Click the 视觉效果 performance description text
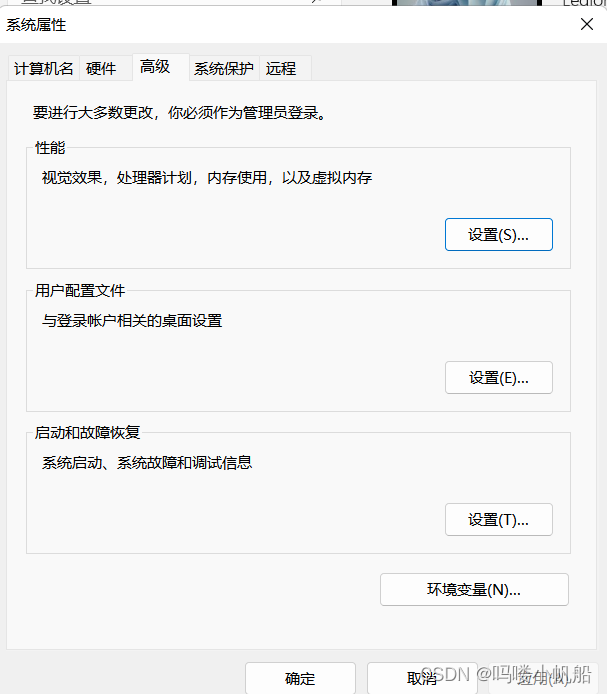This screenshot has height=694, width=607. (207, 178)
